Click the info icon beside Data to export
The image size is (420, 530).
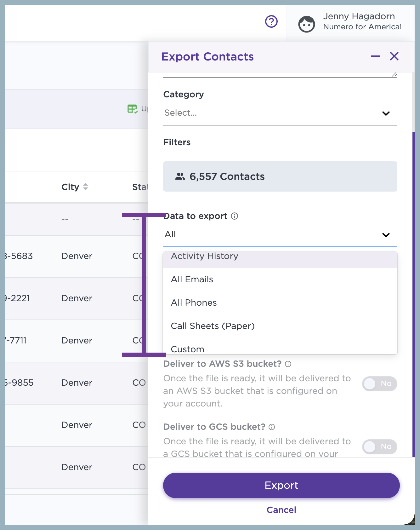[x=235, y=216]
